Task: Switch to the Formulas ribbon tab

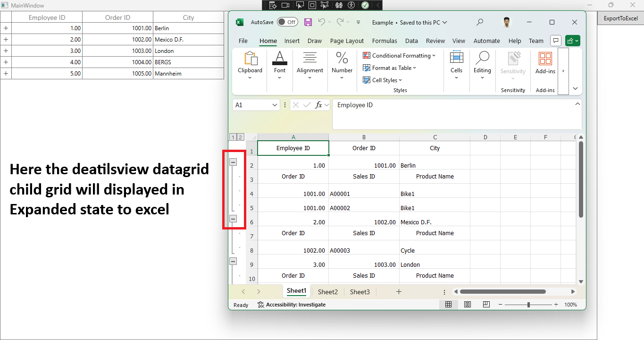Action: tap(385, 41)
